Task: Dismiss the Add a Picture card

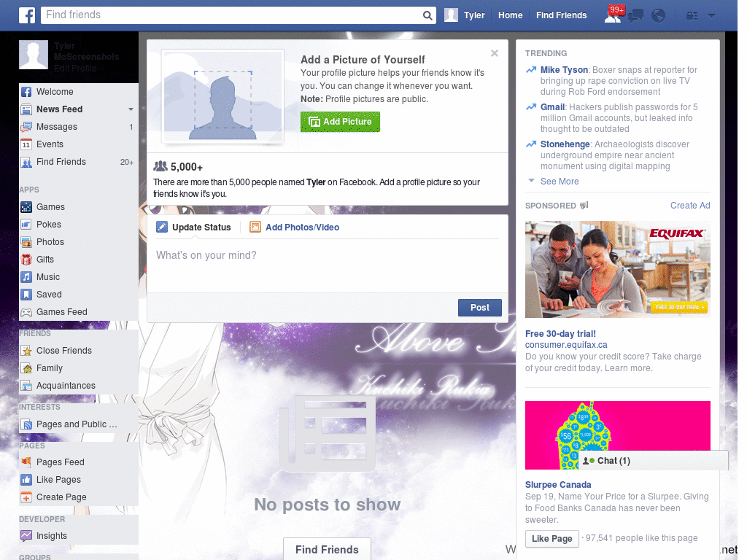Action: (x=495, y=53)
